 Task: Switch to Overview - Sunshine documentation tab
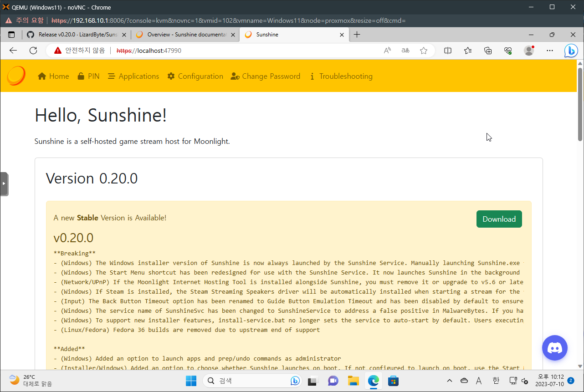[x=186, y=35]
